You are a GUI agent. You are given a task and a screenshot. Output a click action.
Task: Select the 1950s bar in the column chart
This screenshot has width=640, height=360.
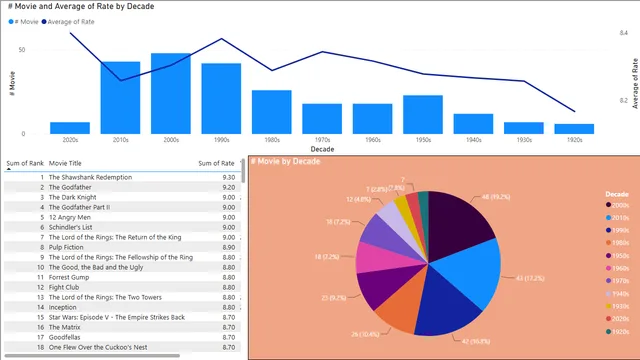[423, 114]
